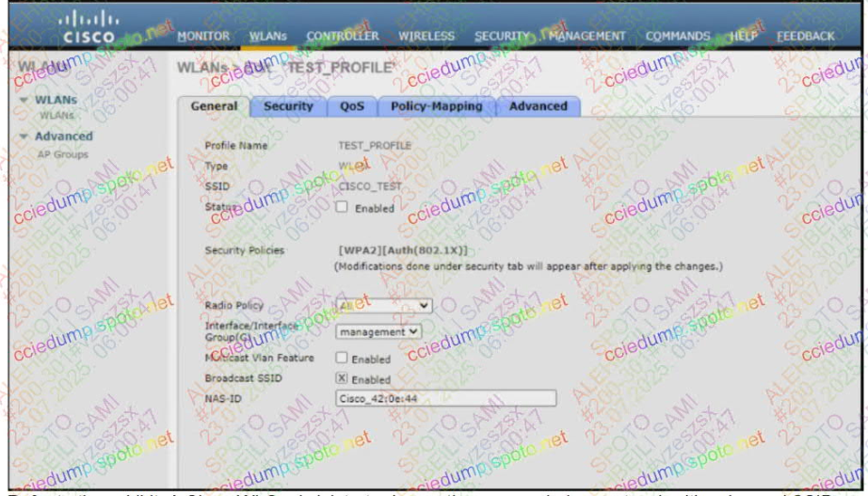Open the MONITOR menu
The image size is (868, 496).
(x=203, y=36)
